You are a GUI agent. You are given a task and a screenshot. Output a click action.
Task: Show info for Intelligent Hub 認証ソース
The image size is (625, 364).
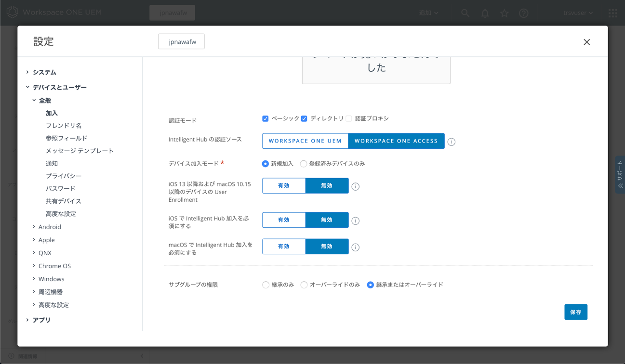(452, 142)
